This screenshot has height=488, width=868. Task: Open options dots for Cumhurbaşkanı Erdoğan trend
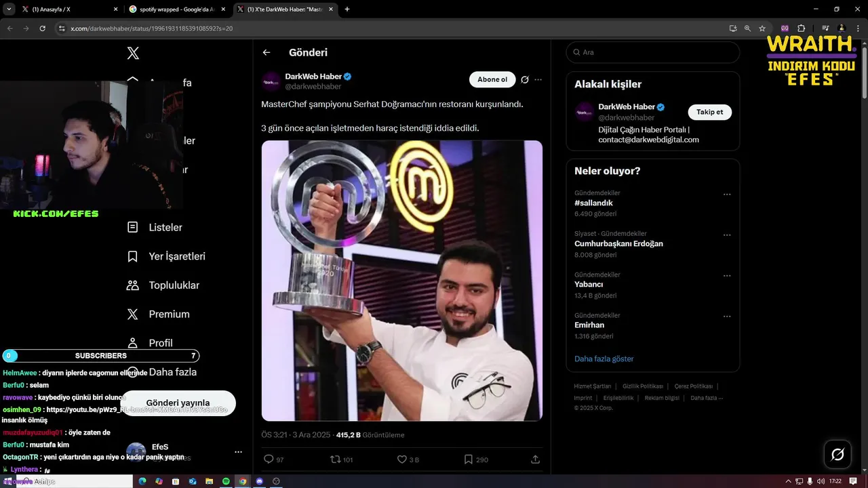tap(727, 235)
